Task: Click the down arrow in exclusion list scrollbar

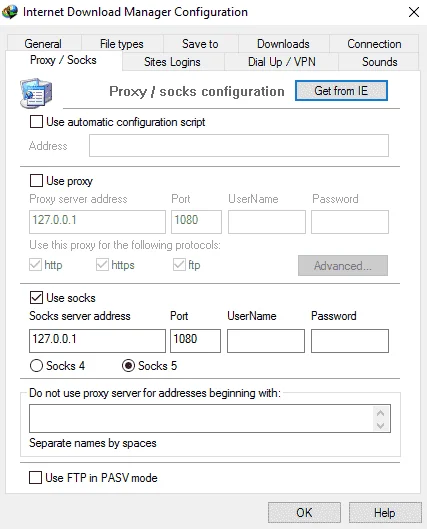Action: click(x=380, y=425)
